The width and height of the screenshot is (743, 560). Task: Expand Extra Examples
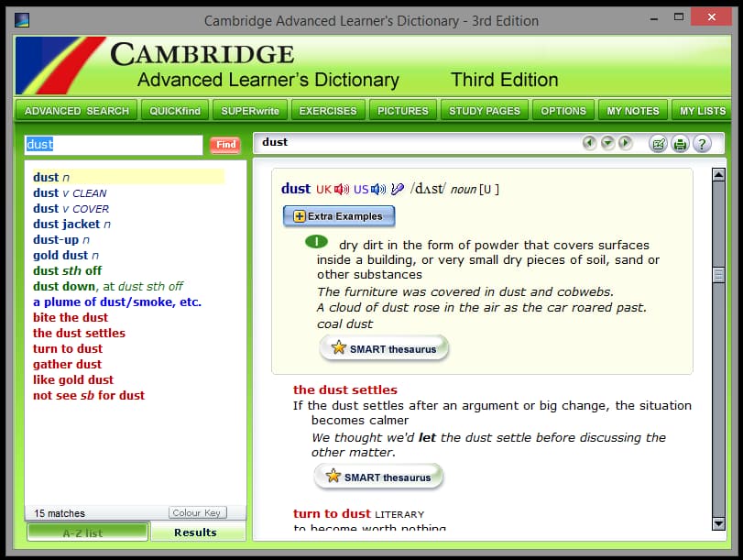tap(339, 216)
